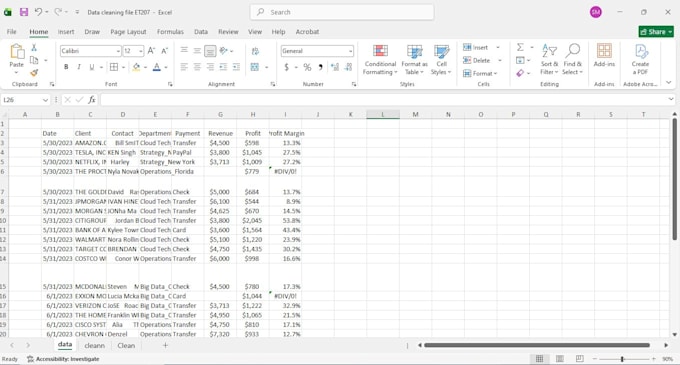Viewport: 680px width, 365px height.
Task: Open the font name Calibri dropdown
Action: click(118, 51)
